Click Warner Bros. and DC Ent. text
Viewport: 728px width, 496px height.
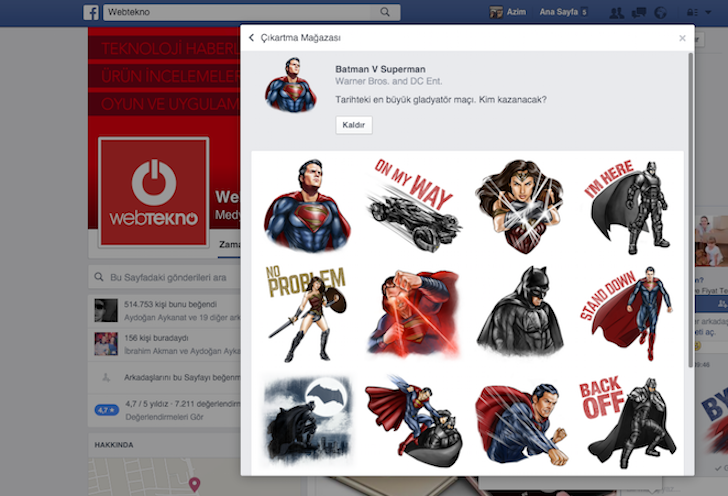click(389, 81)
